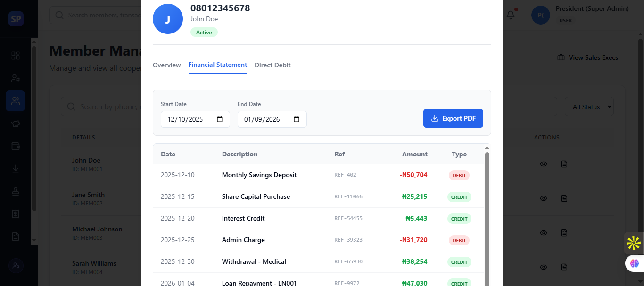Click the eye icon in Sarah Williams' row
This screenshot has width=644, height=286.
tap(544, 267)
